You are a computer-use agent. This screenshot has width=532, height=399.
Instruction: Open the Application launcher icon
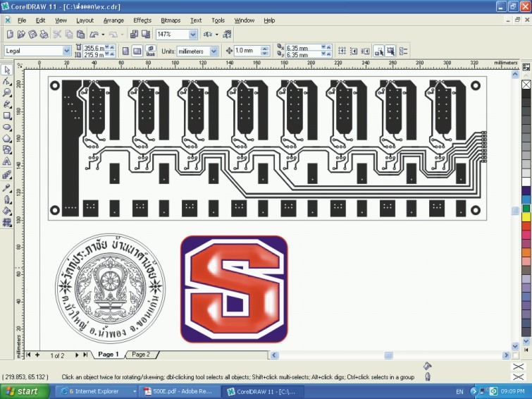207,35
